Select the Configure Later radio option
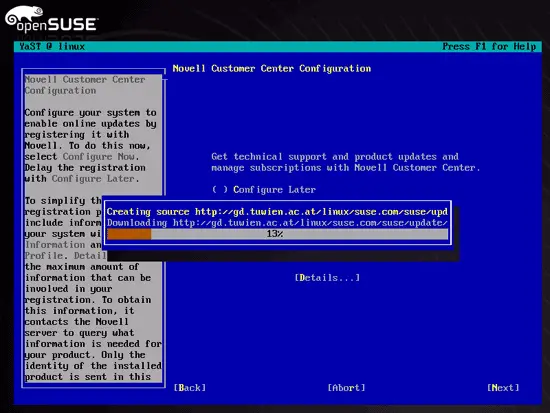 [263, 190]
